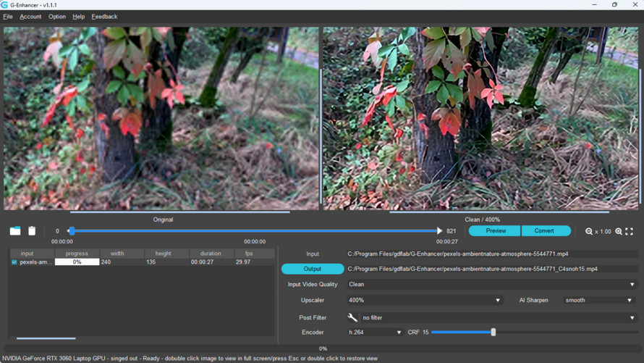644x363 pixels.
Task: Open the Post Filter dropdown
Action: click(x=499, y=317)
